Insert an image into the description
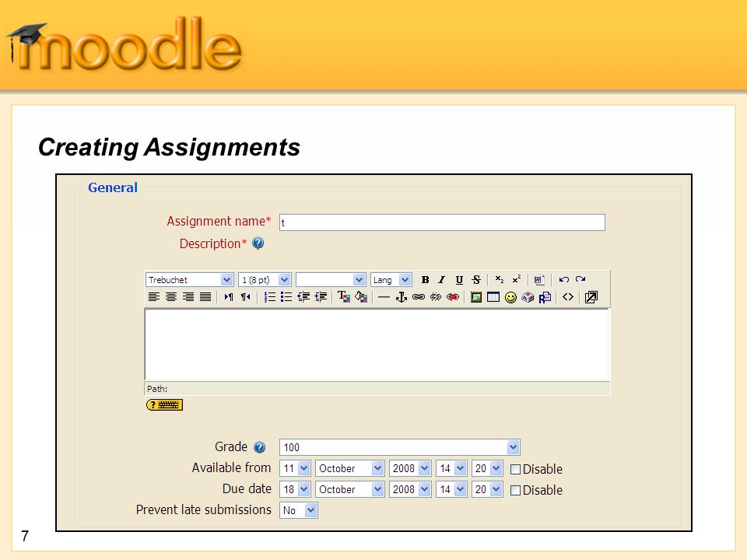The image size is (747, 560). 476,297
